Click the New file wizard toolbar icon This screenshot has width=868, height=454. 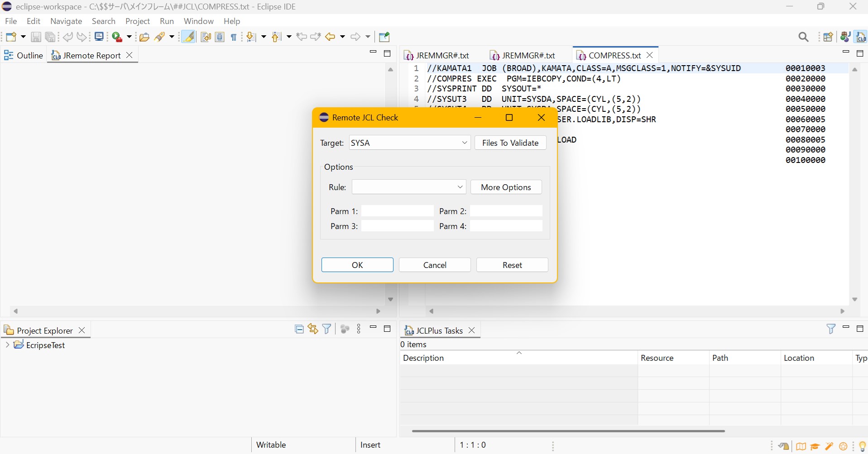(x=11, y=37)
